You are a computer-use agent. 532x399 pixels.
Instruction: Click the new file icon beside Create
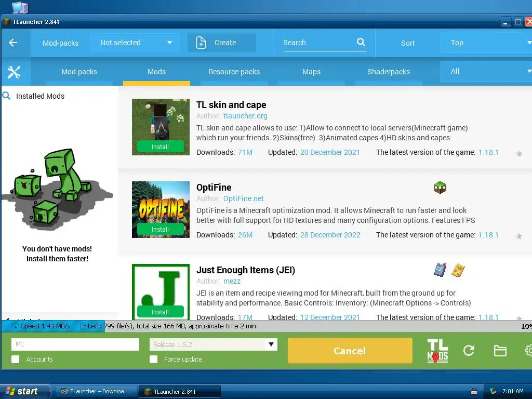pyautogui.click(x=201, y=43)
